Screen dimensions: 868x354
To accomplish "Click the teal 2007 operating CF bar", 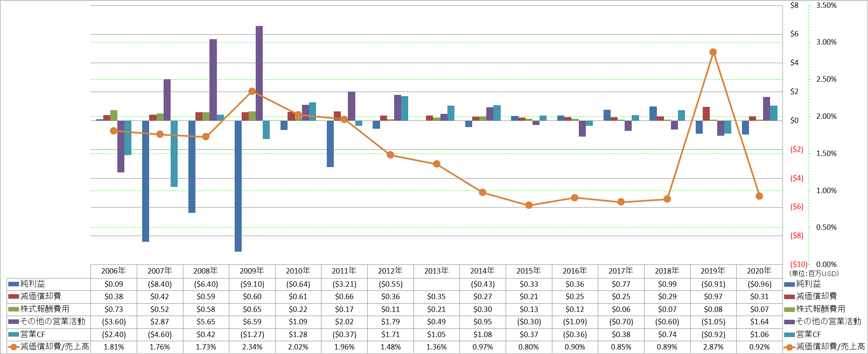I will point(174,153).
